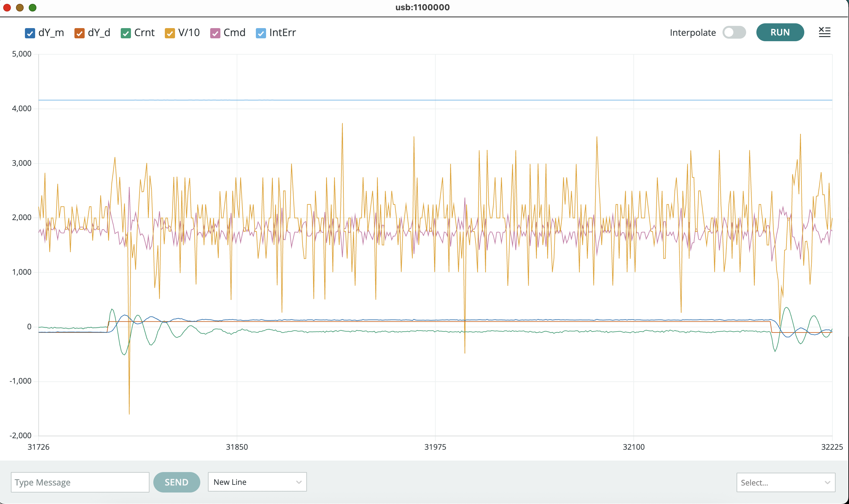The image size is (849, 504).
Task: Click the Select dropdown chevron arrow
Action: 827,482
